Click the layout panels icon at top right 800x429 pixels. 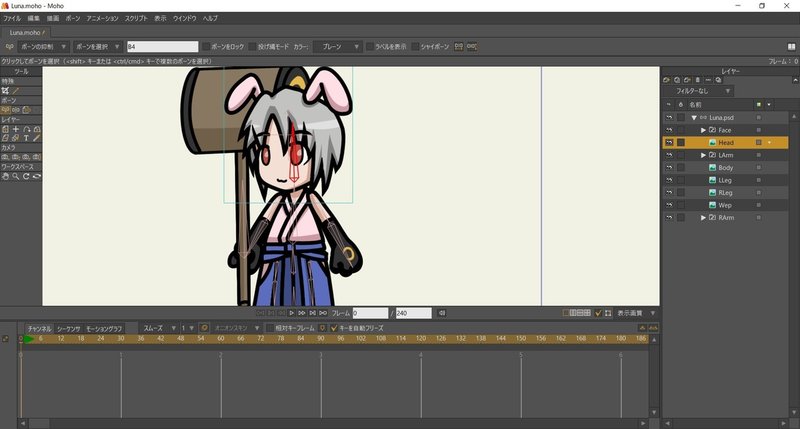coord(791,46)
